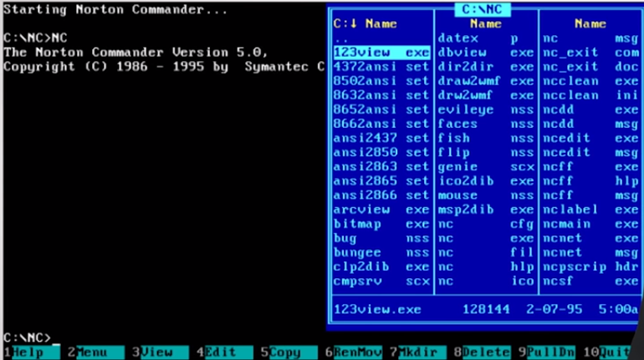Select file faces nss
Viewport: 644px width, 360px height.
coord(486,124)
